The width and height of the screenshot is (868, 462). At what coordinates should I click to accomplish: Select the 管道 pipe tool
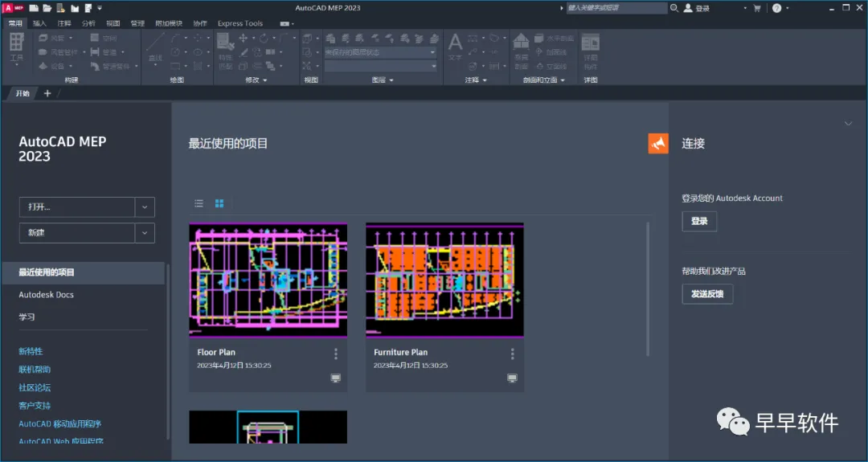pyautogui.click(x=105, y=52)
